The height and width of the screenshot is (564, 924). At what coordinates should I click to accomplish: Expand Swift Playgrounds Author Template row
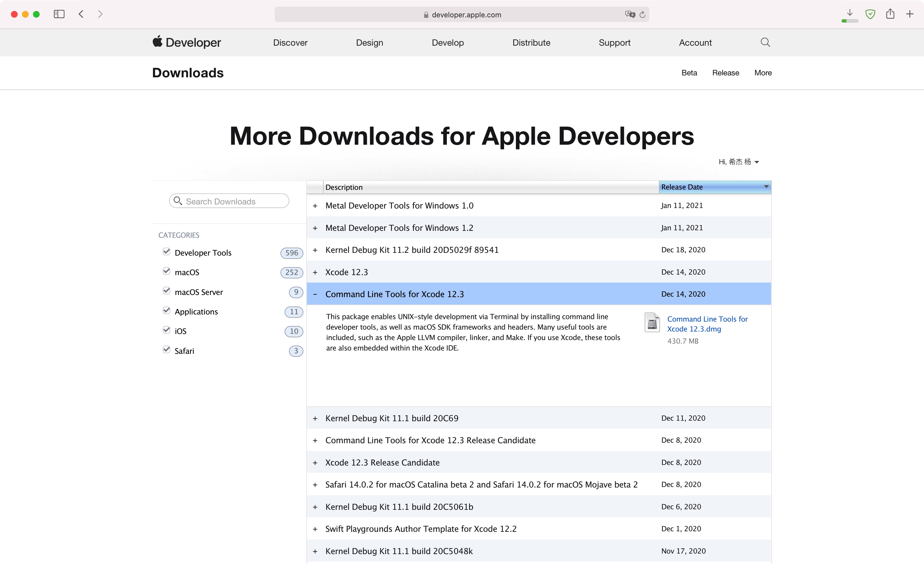[315, 529]
